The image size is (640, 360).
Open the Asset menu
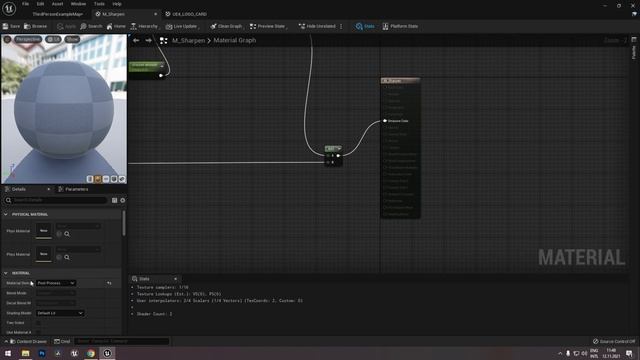pos(58,4)
